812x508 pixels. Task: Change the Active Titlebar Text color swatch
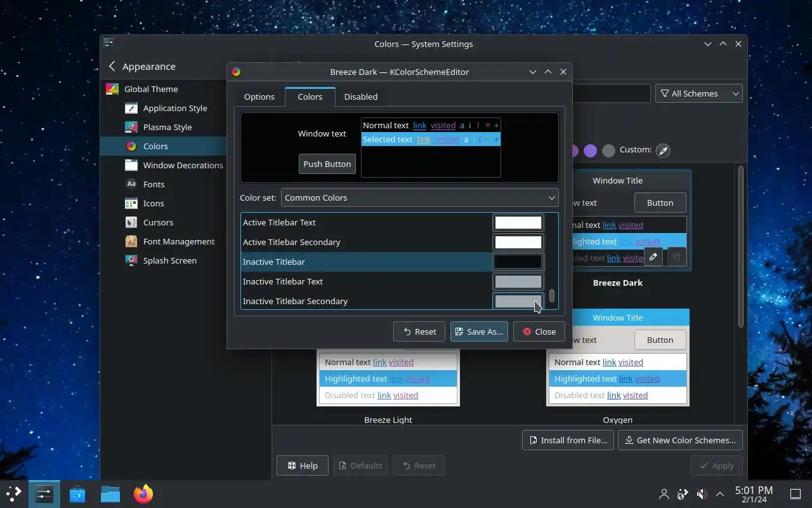click(518, 222)
